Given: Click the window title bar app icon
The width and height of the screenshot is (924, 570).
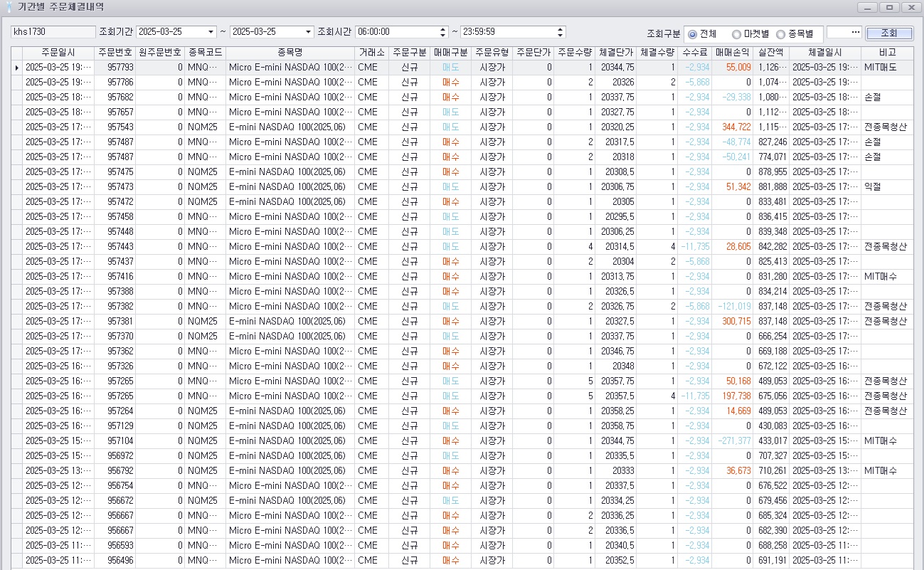Looking at the screenshot, I should [8, 6].
